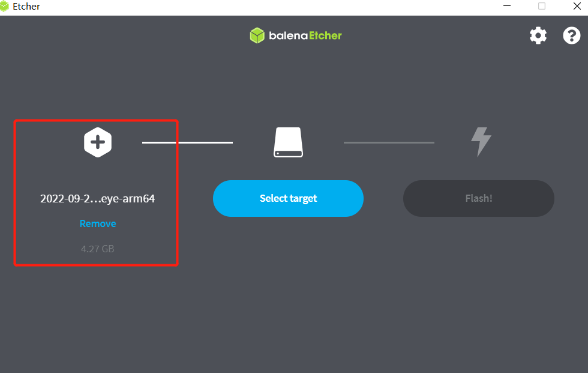
Task: Click the progress line between image and drive
Action: coord(187,142)
